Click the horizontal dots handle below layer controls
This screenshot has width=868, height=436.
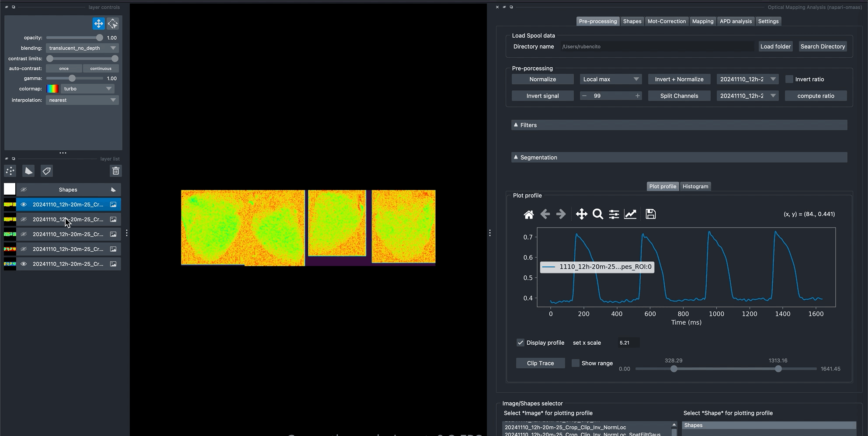pyautogui.click(x=63, y=153)
